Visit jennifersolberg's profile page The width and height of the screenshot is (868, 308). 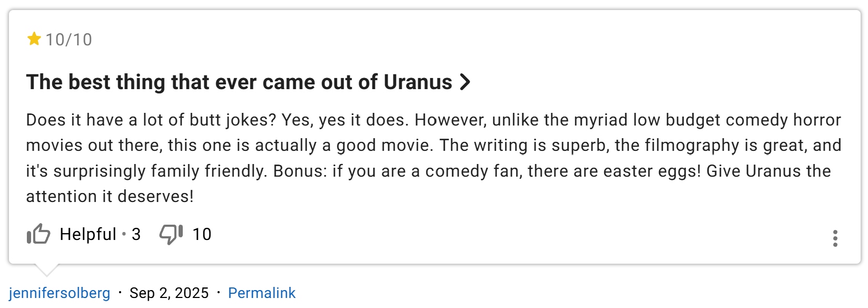pyautogui.click(x=60, y=293)
